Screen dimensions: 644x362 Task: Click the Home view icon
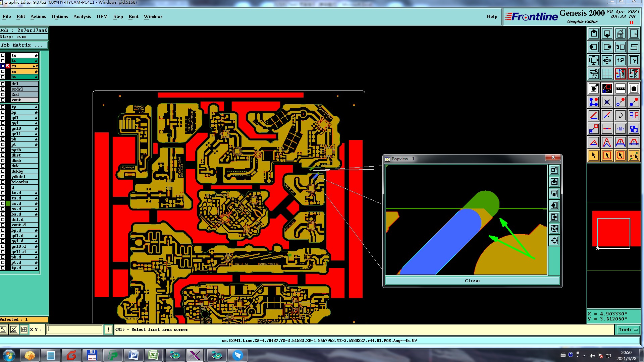pyautogui.click(x=620, y=34)
